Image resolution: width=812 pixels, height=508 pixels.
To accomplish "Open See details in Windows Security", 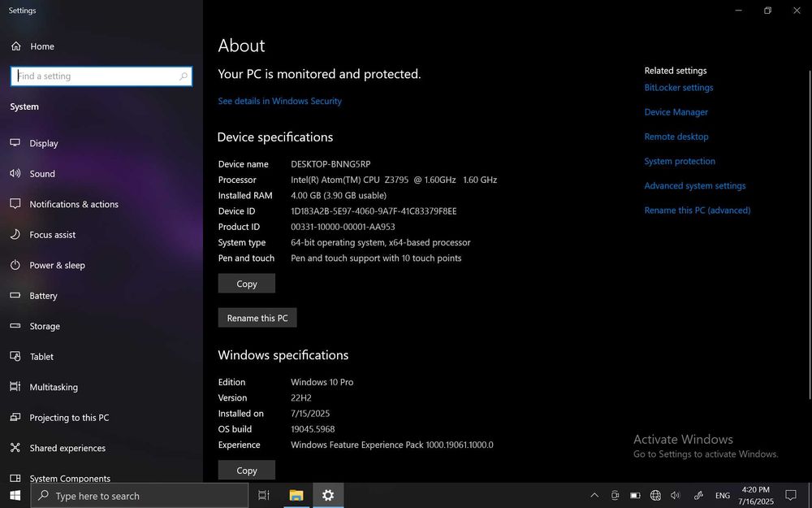I will (x=279, y=101).
